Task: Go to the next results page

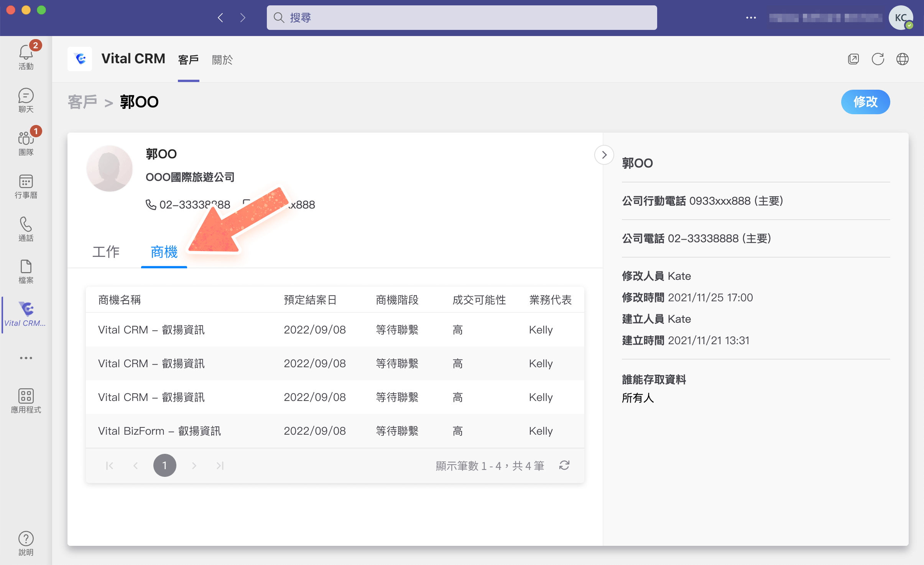Action: 194,466
